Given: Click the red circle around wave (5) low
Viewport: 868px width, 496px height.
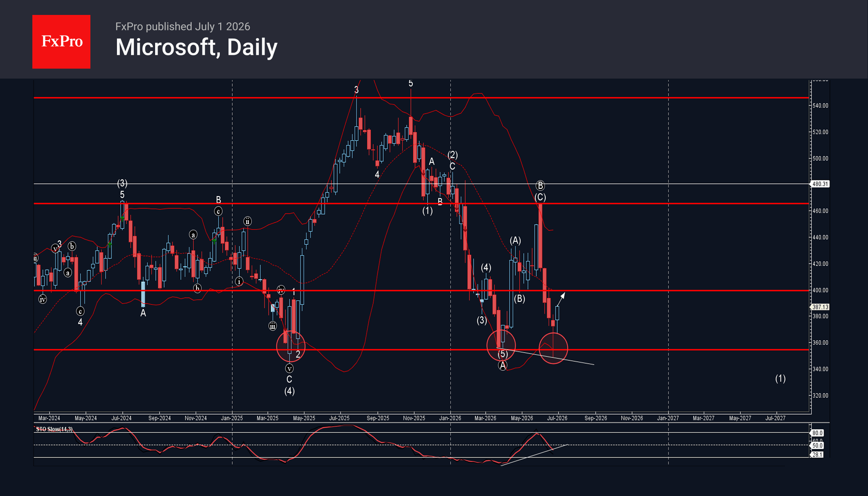Looking at the screenshot, I should (x=501, y=345).
